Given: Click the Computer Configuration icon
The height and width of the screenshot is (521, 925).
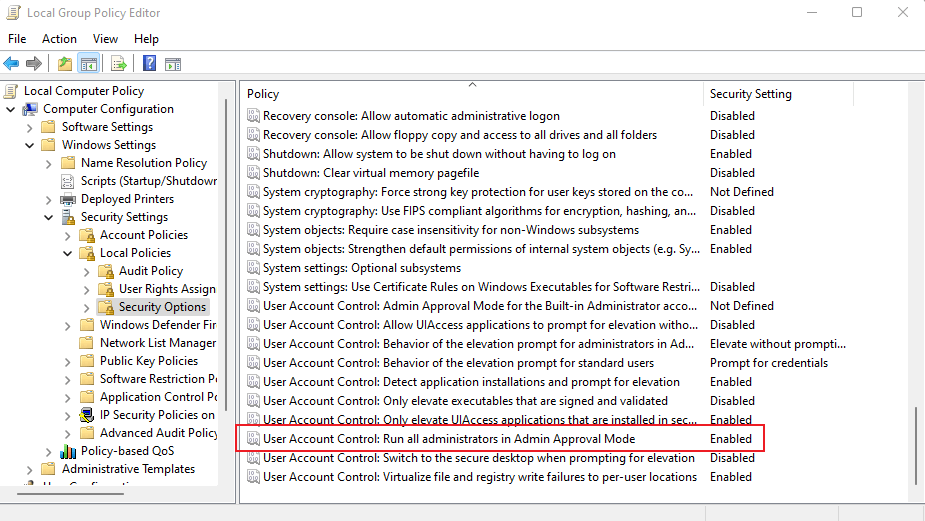Looking at the screenshot, I should pyautogui.click(x=30, y=109).
